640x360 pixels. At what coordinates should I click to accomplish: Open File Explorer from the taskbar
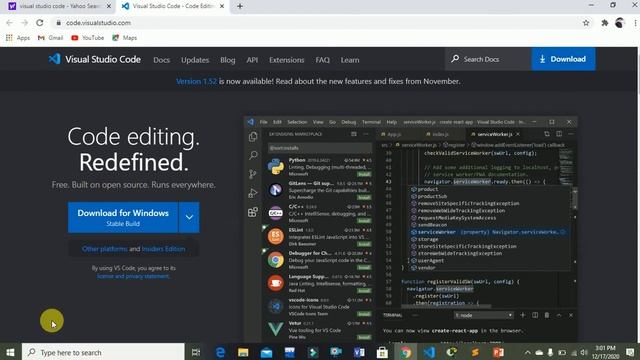click(243, 352)
